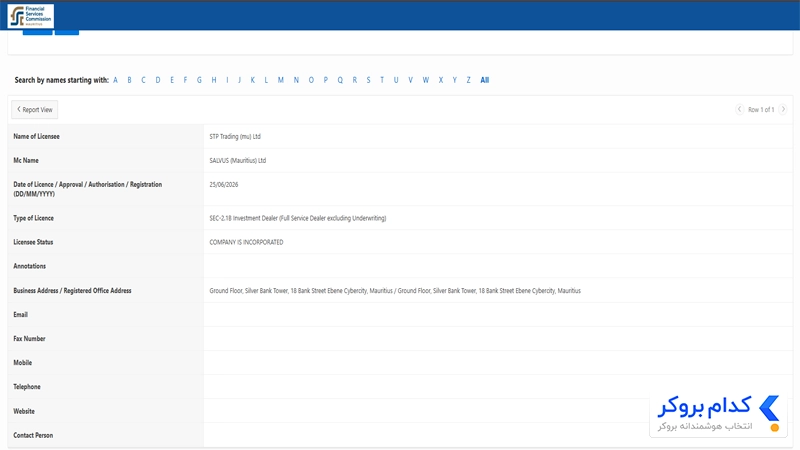Click Date of Licence / Approval label
Image resolution: width=800 pixels, height=450 pixels.
(x=88, y=189)
